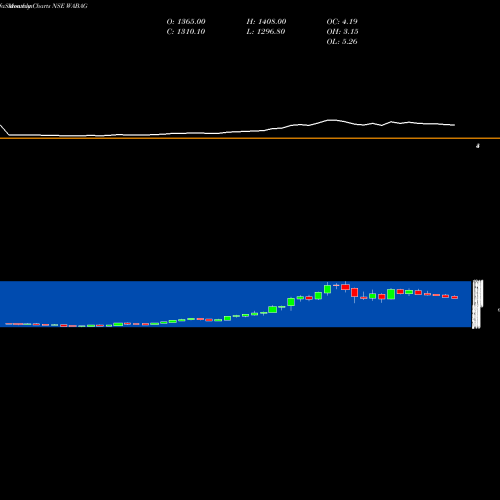Click the high price value H: 1408.00
Image resolution: width=500 pixels, height=500 pixels.
(266, 22)
